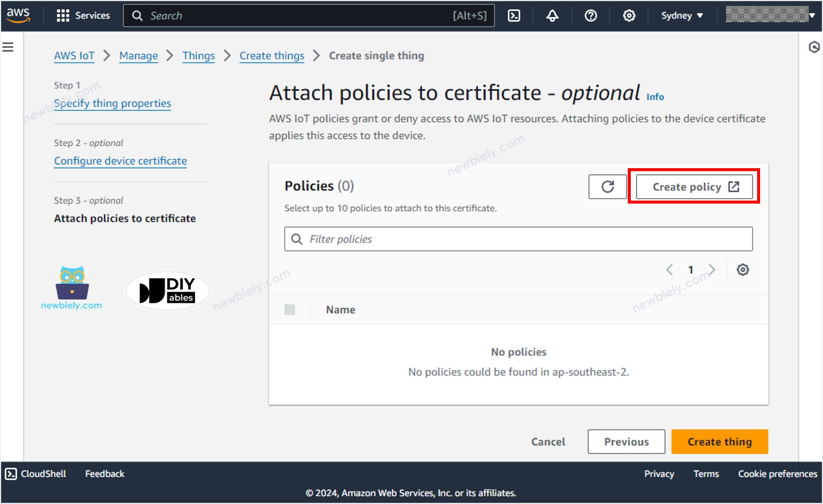Refresh the policies list
823x504 pixels.
point(607,187)
